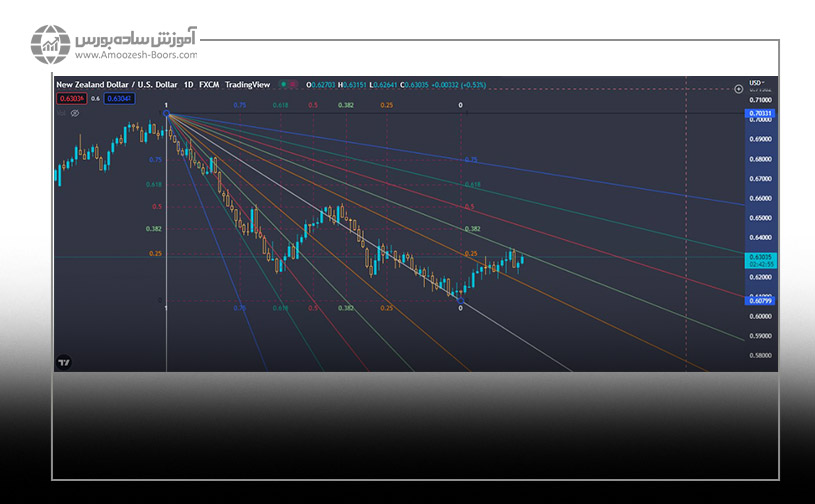Click the 0.66000 price axis label
The height and width of the screenshot is (504, 815).
coord(760,198)
